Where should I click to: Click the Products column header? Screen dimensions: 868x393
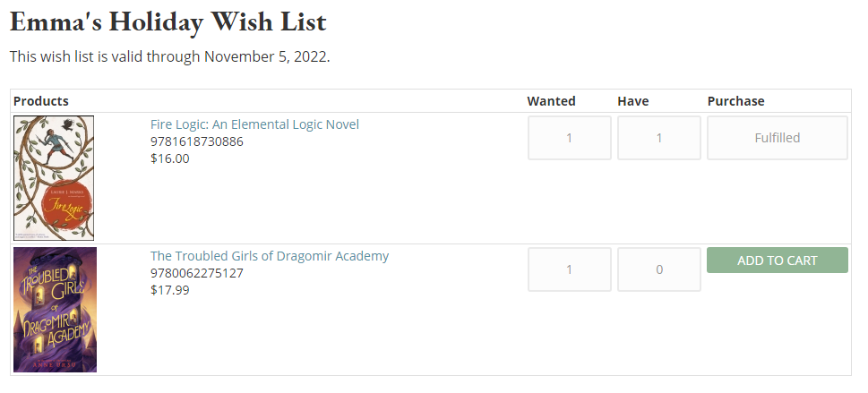tap(41, 101)
